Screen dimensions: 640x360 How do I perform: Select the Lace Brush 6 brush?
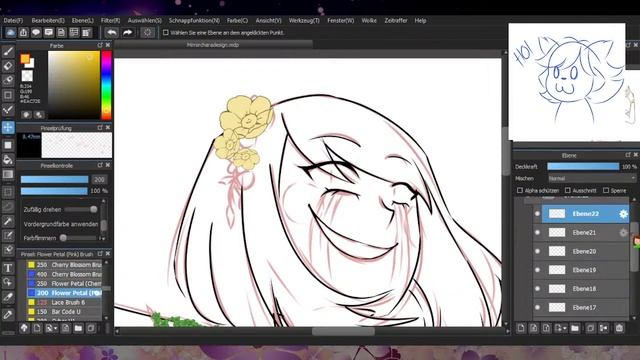64,302
